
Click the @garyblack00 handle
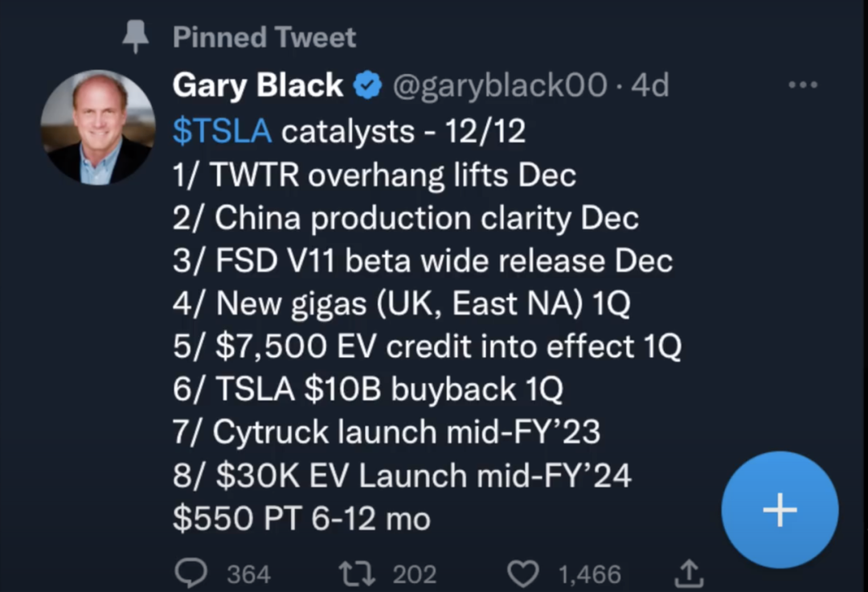[499, 85]
